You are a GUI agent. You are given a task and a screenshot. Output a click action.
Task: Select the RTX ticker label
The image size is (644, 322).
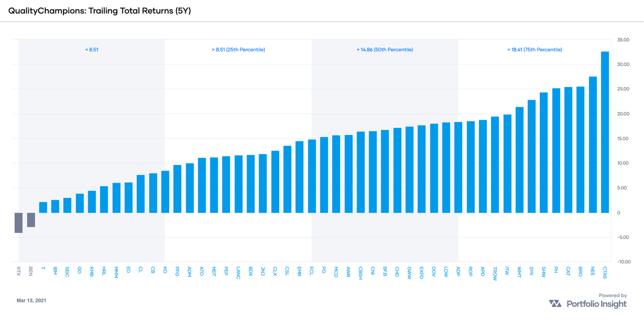19,271
